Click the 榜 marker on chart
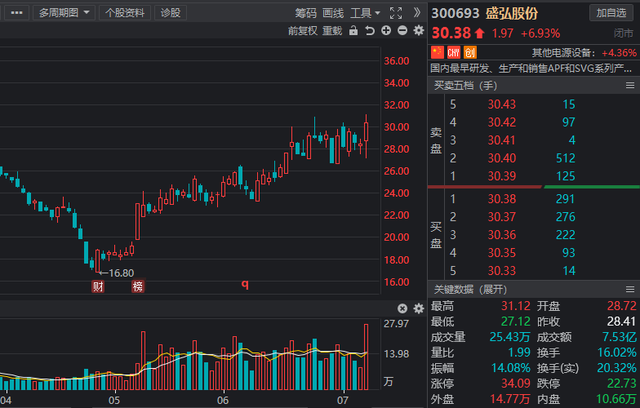 pyautogui.click(x=138, y=286)
